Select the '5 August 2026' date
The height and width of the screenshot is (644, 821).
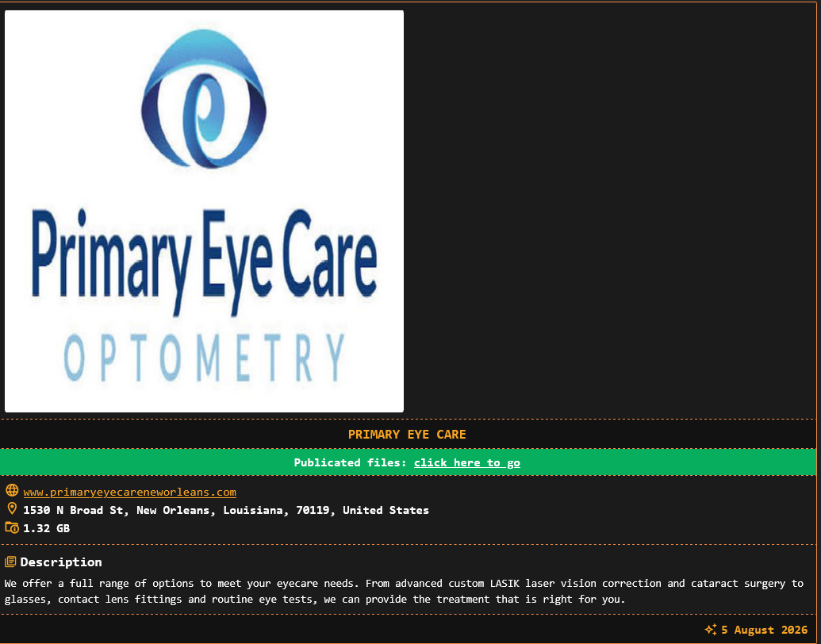(x=765, y=630)
